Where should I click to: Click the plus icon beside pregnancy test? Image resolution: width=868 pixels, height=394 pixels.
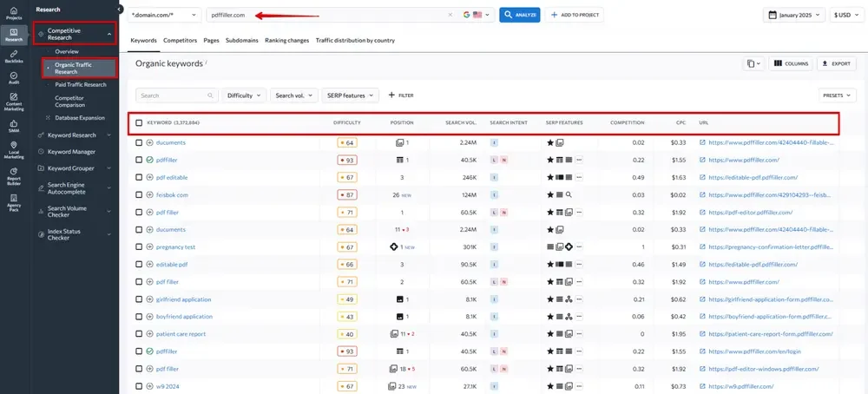149,246
